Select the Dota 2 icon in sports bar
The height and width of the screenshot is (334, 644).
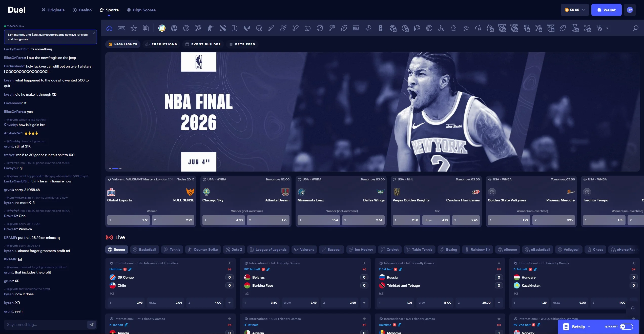coord(223,28)
